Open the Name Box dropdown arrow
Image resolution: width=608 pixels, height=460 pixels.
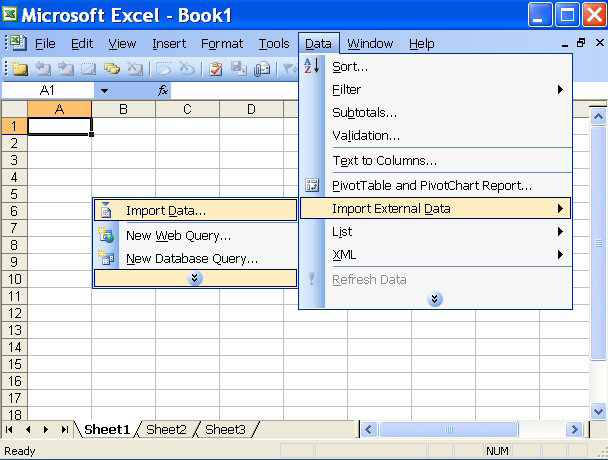click(104, 90)
